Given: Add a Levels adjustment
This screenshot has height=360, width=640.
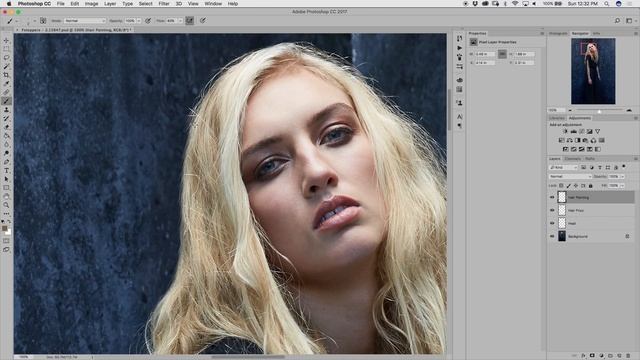Looking at the screenshot, I should tap(573, 131).
